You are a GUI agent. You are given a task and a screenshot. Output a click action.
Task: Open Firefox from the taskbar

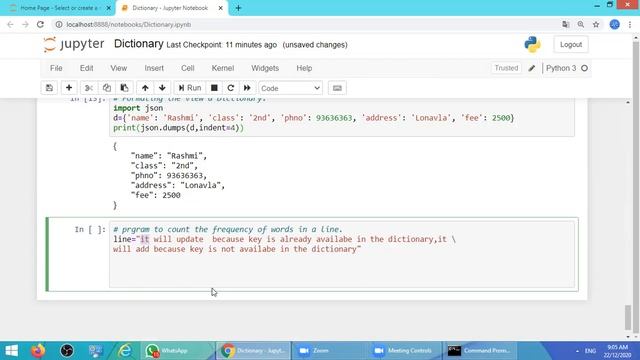(x=38, y=351)
